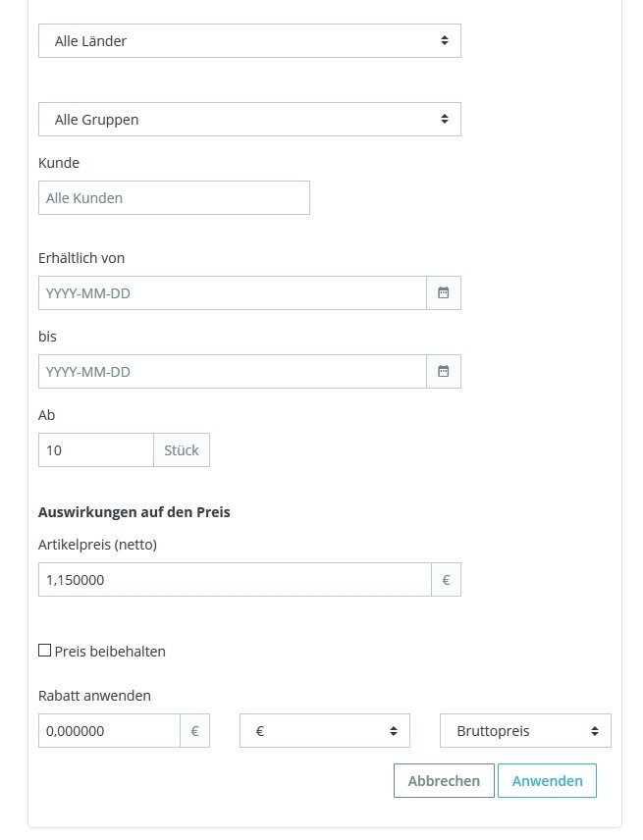Click the Stück unit label addon
This screenshot has height=840, width=643.
[x=182, y=450]
